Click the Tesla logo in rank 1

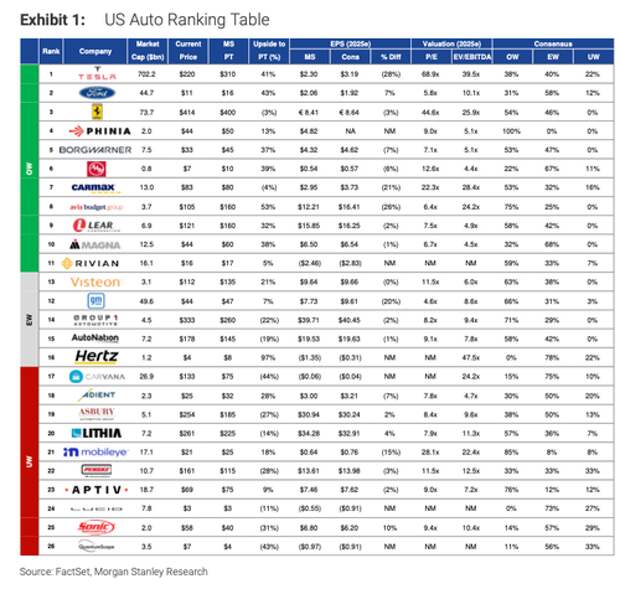click(x=97, y=74)
